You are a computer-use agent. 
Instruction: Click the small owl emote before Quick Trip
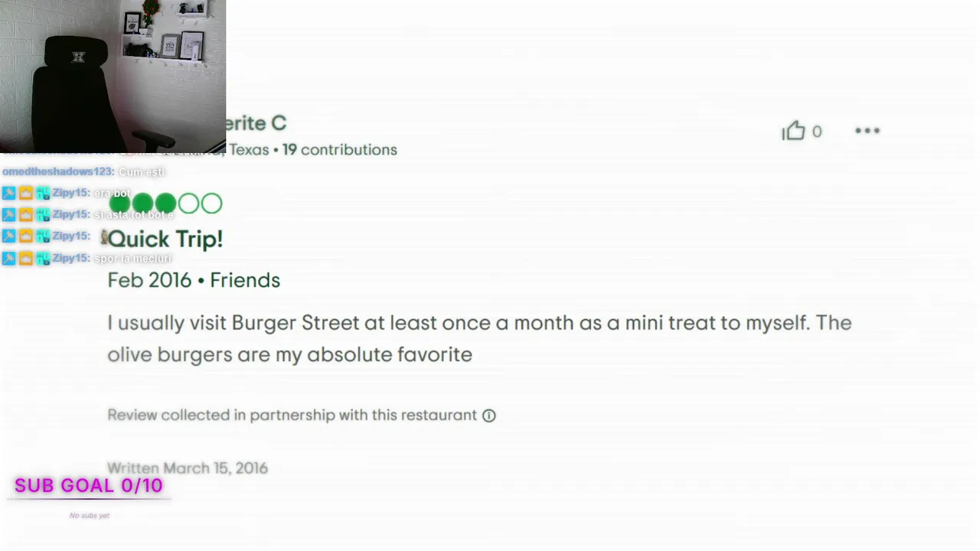click(104, 237)
